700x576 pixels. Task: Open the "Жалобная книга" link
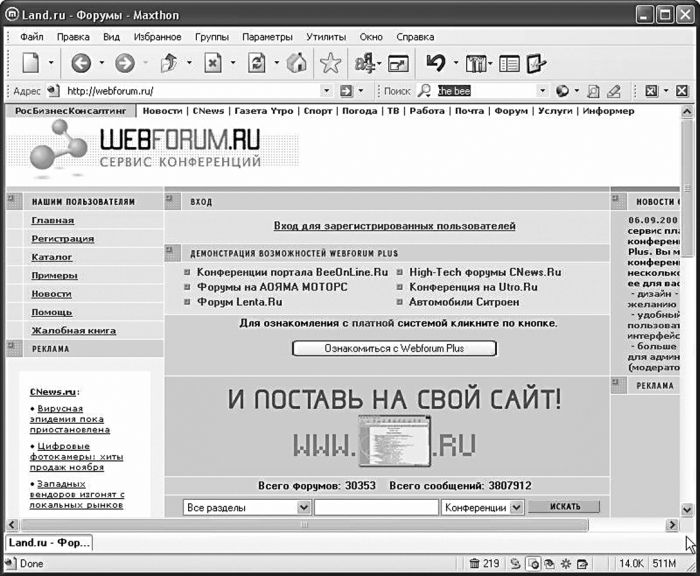(x=74, y=331)
